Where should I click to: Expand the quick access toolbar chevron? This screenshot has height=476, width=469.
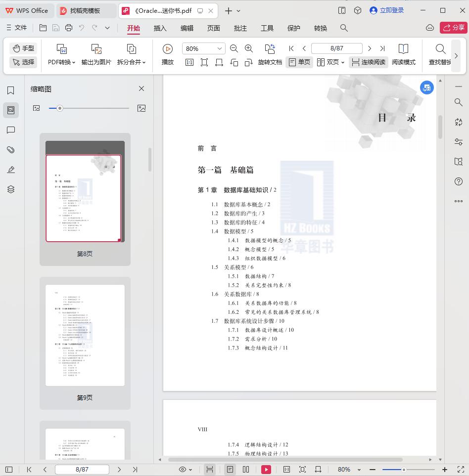tap(107, 28)
